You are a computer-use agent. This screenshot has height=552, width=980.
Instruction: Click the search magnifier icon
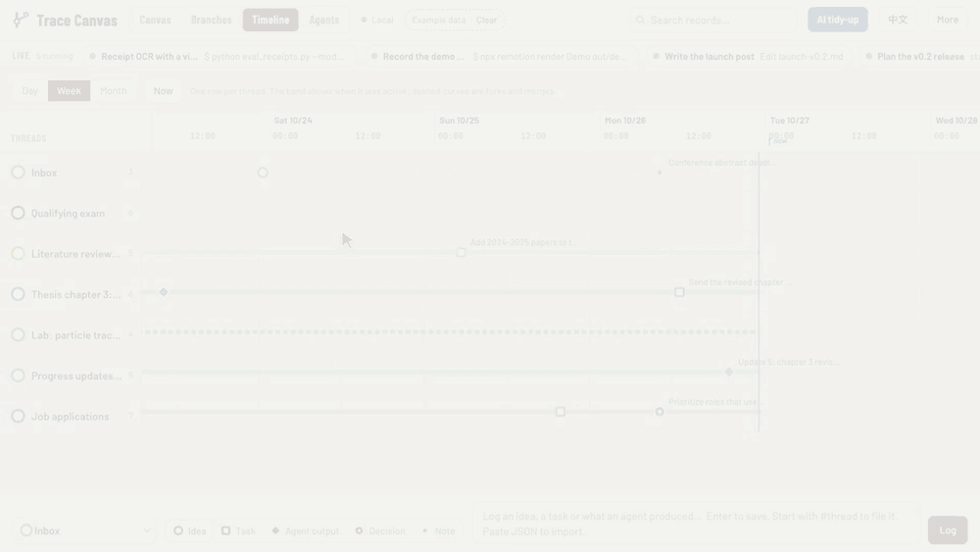click(640, 20)
